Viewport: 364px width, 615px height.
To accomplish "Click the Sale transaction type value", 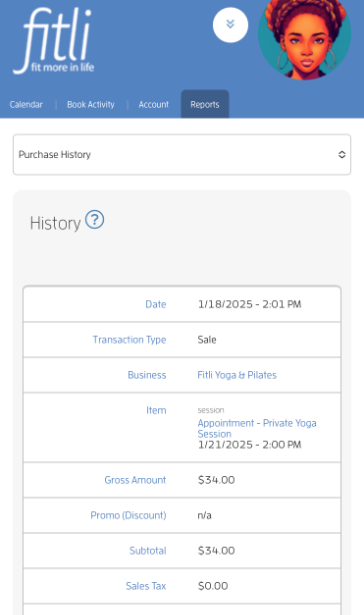I will (x=207, y=340).
